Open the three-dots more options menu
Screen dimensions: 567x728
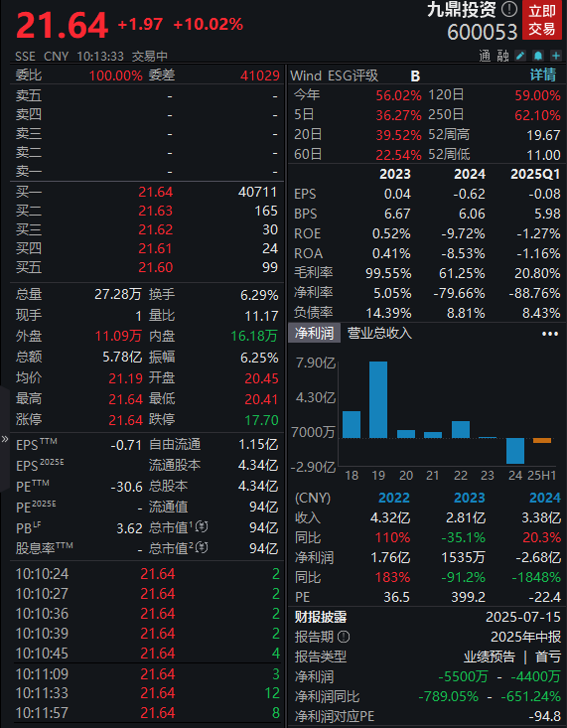tap(550, 334)
